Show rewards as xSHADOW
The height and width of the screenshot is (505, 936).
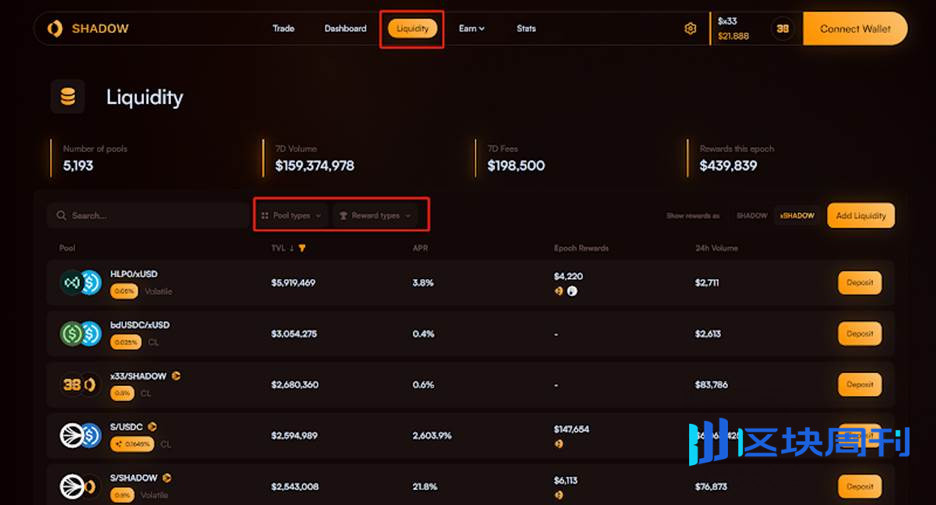tap(798, 215)
